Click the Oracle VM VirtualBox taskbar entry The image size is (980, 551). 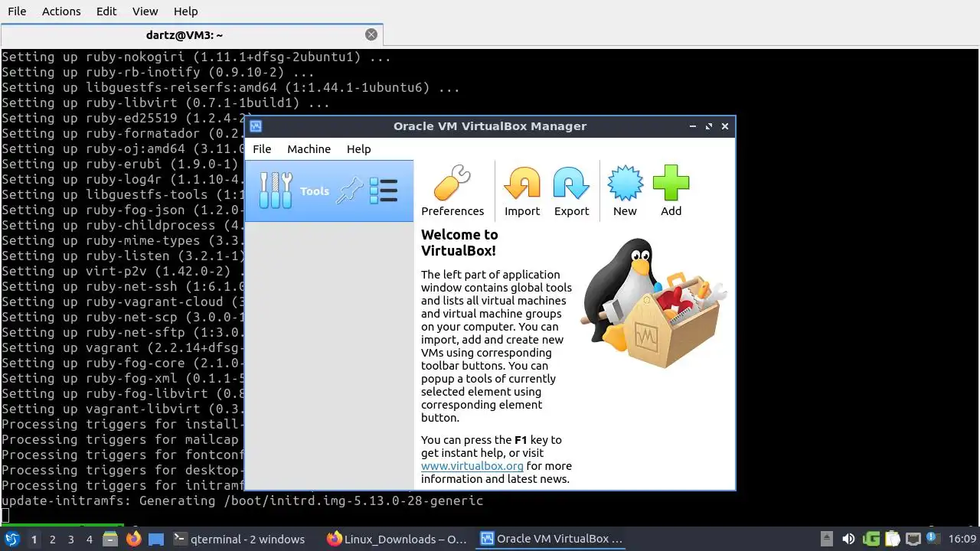tap(552, 539)
